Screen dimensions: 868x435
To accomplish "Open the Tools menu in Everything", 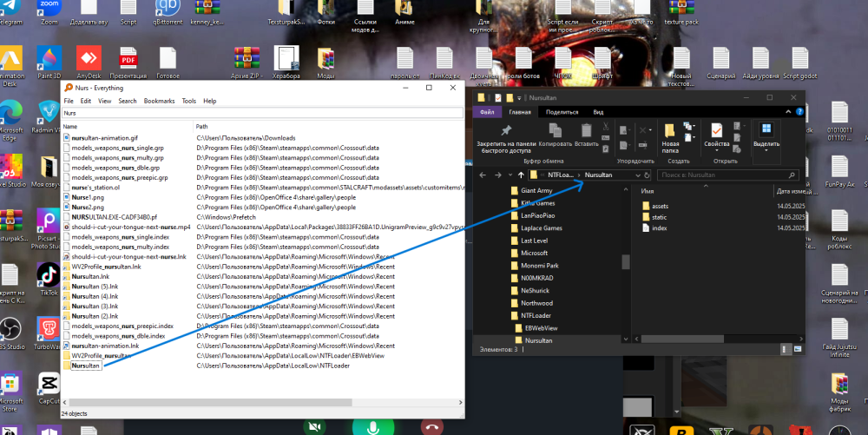I will tap(188, 101).
